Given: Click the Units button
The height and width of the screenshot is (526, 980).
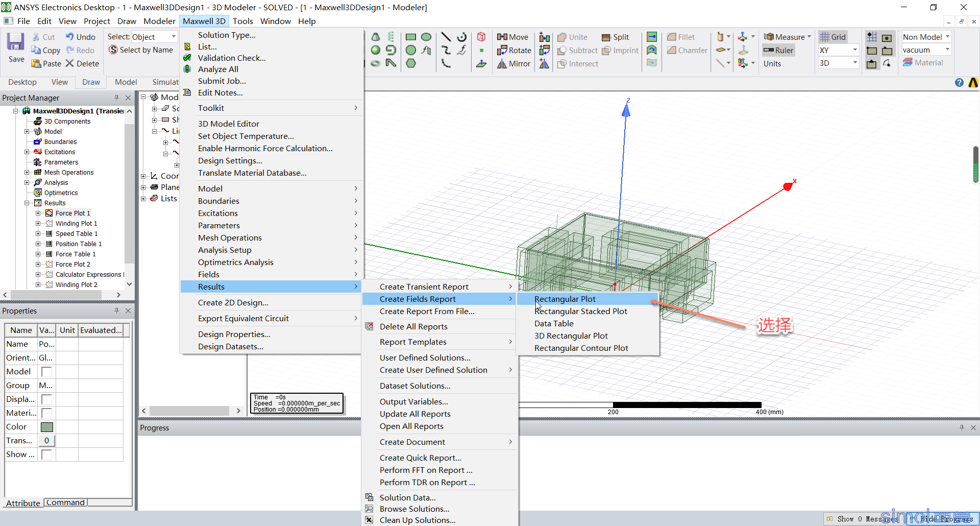Looking at the screenshot, I should 772,64.
